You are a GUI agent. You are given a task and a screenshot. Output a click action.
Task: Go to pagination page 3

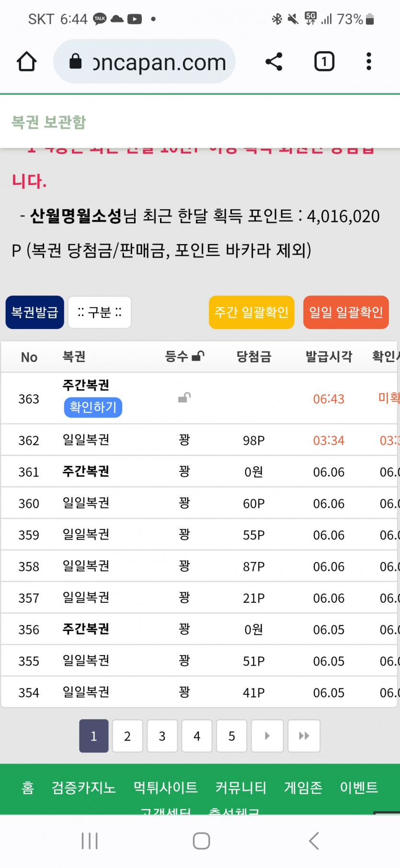click(x=162, y=736)
